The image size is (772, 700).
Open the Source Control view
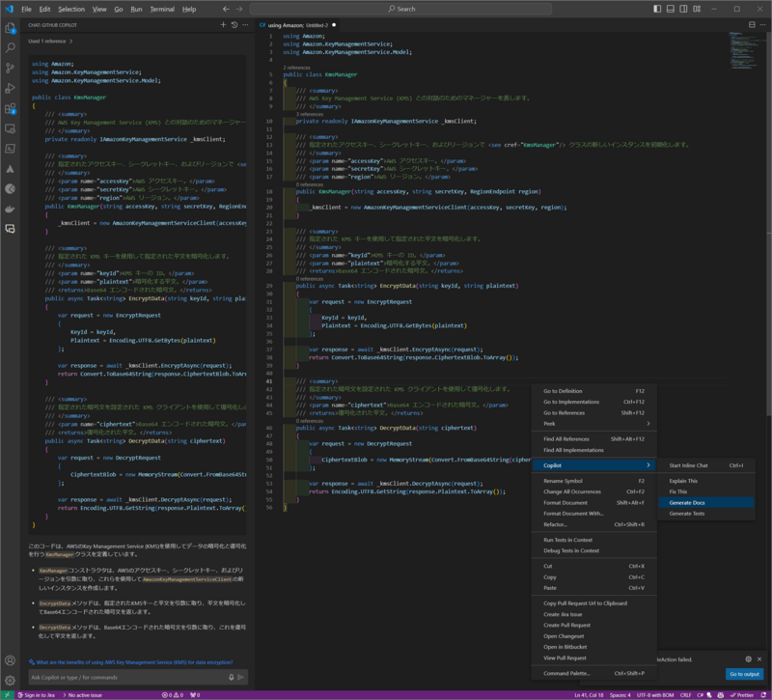10,68
